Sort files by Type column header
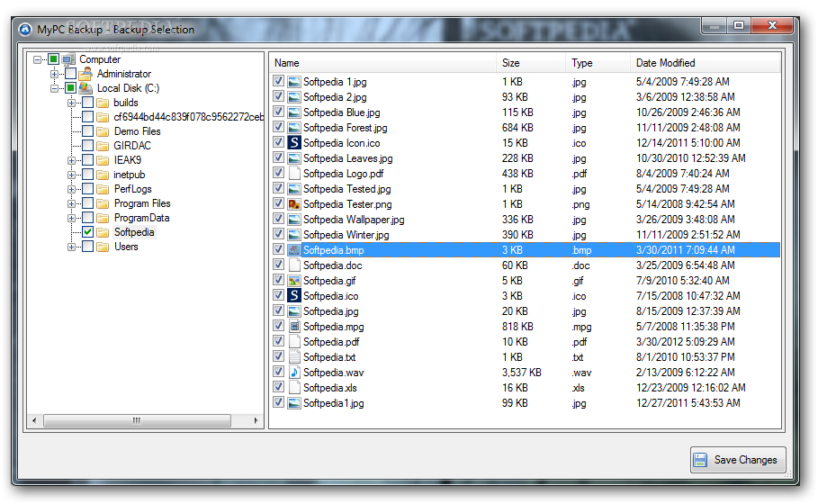The image size is (818, 504). (x=598, y=63)
